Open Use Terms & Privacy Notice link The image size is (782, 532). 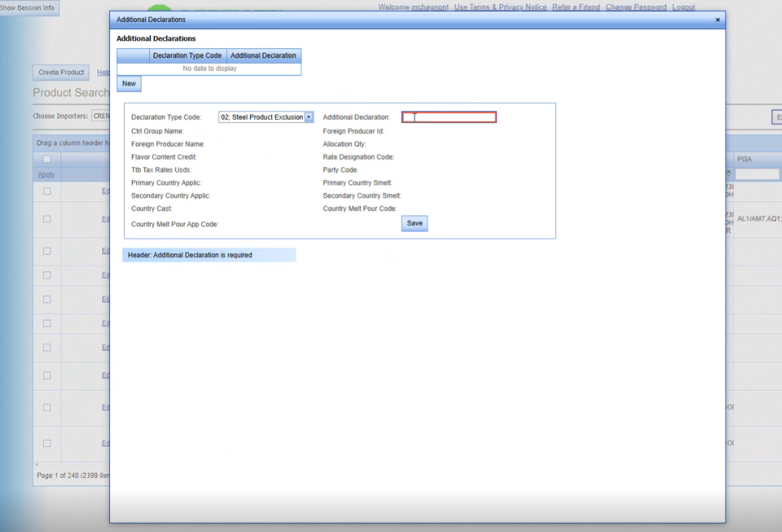(x=500, y=7)
